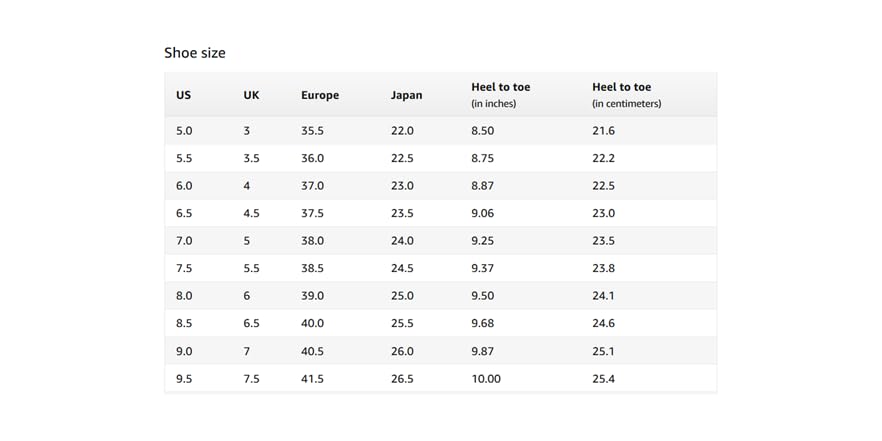Click the Japan size 25.0 cell
The width and height of the screenshot is (882, 441).
coord(402,296)
